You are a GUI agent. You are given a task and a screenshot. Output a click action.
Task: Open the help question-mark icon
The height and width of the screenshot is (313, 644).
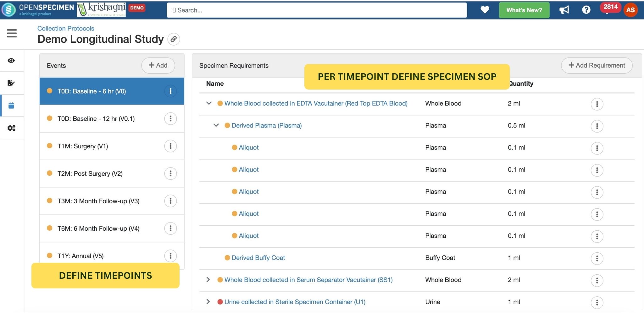pos(586,10)
